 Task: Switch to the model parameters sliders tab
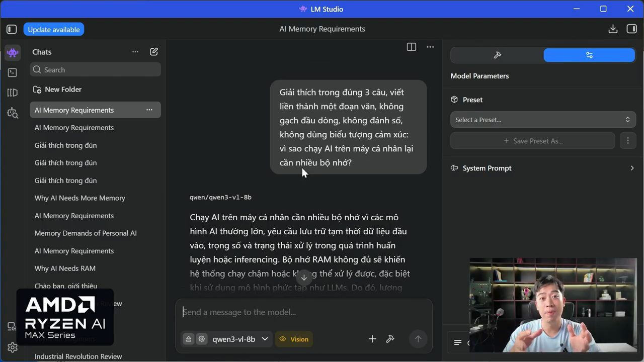(x=589, y=55)
